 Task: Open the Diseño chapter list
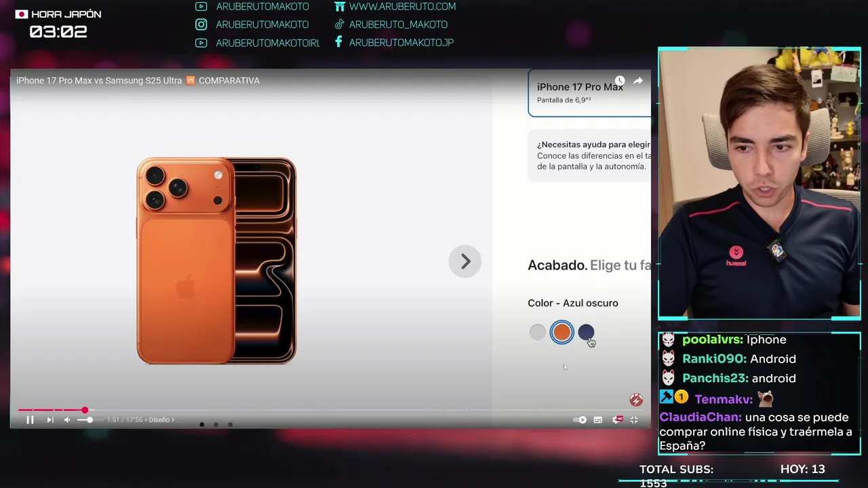click(x=161, y=420)
